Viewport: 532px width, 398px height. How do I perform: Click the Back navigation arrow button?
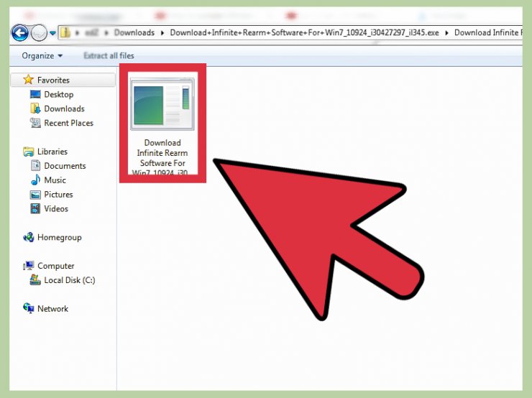coord(19,33)
